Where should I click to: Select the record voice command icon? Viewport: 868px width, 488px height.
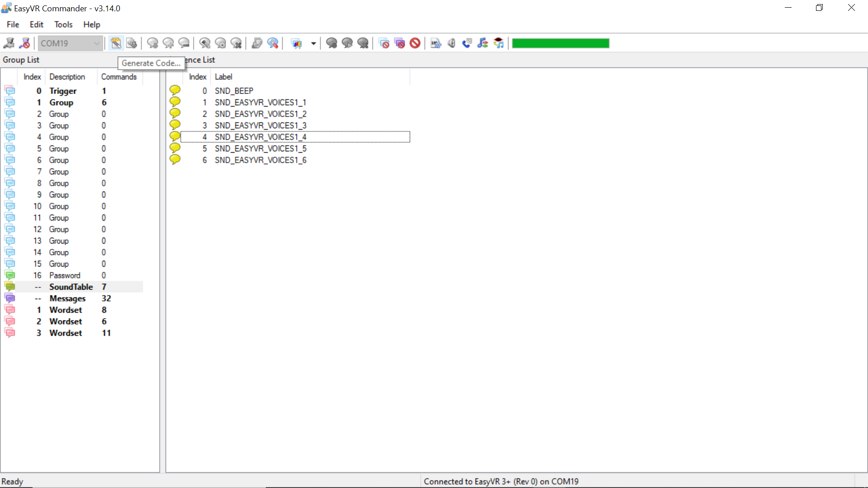(x=332, y=43)
